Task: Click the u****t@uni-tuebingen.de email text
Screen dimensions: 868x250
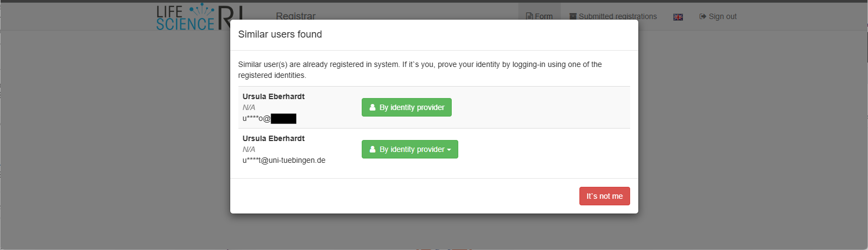Action: tap(284, 160)
